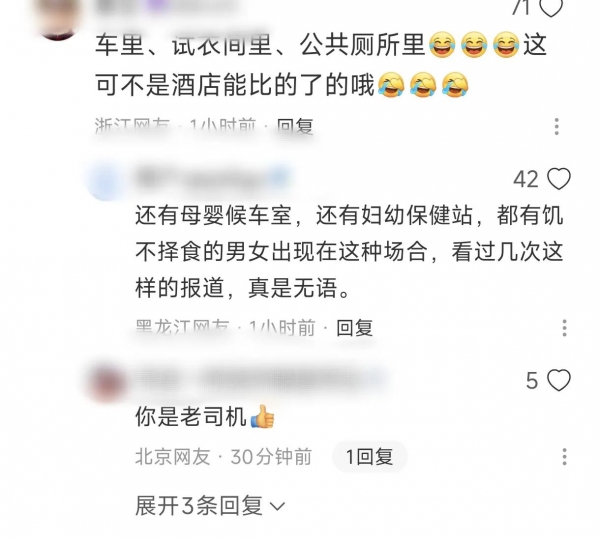Viewport: 600px width, 540px height.
Task: Select the comment text 车里、试衣间里
Action: (x=321, y=64)
